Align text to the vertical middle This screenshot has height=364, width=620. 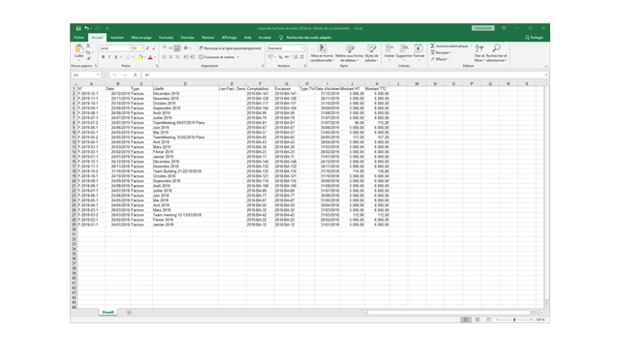170,48
